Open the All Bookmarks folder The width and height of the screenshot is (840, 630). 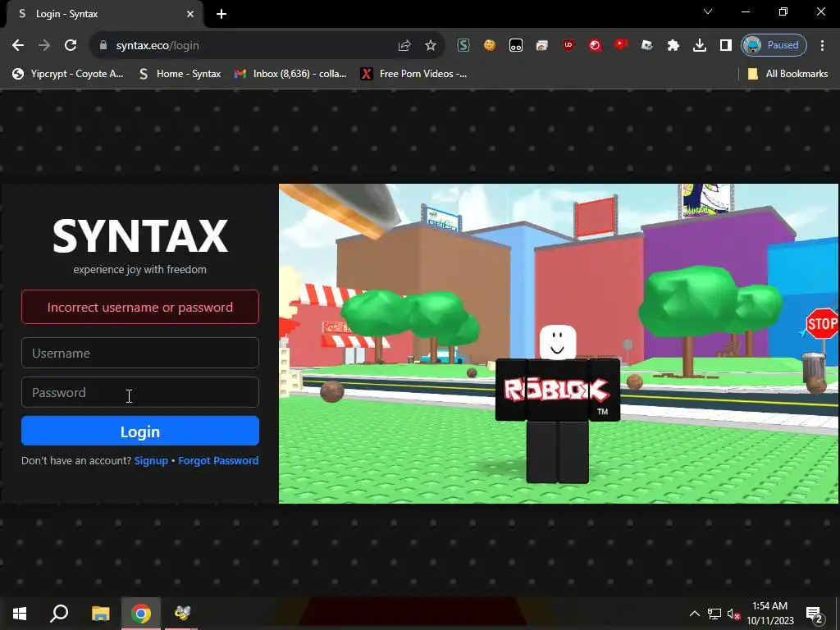pos(788,74)
